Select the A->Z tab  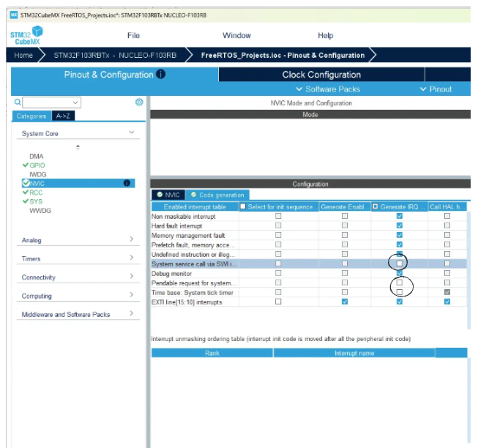click(63, 116)
